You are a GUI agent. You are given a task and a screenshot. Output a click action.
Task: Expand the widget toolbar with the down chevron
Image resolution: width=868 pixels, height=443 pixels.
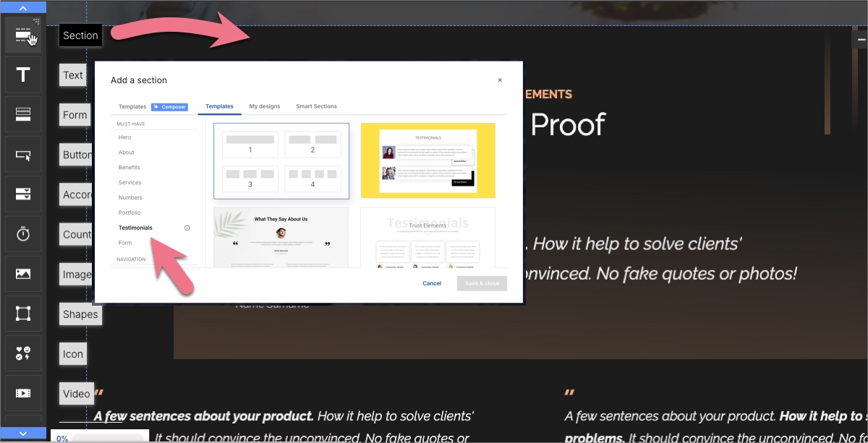tap(23, 434)
